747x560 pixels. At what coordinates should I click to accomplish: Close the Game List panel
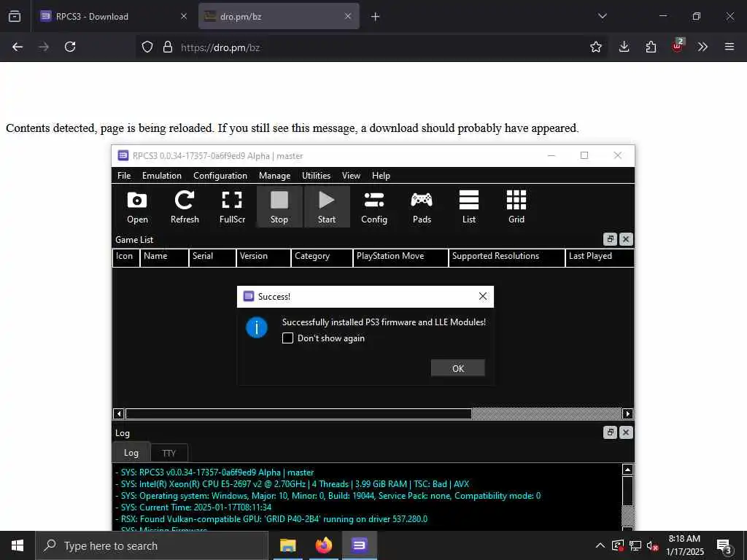point(626,239)
